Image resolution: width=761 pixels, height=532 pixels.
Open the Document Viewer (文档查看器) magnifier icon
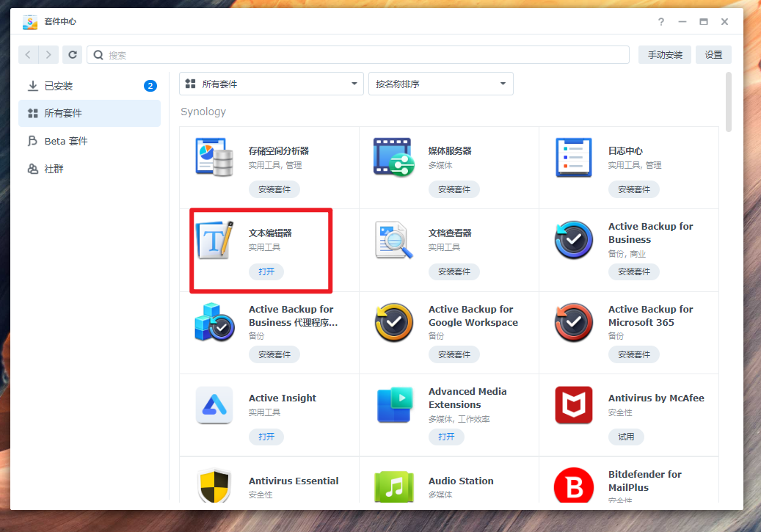coord(394,240)
